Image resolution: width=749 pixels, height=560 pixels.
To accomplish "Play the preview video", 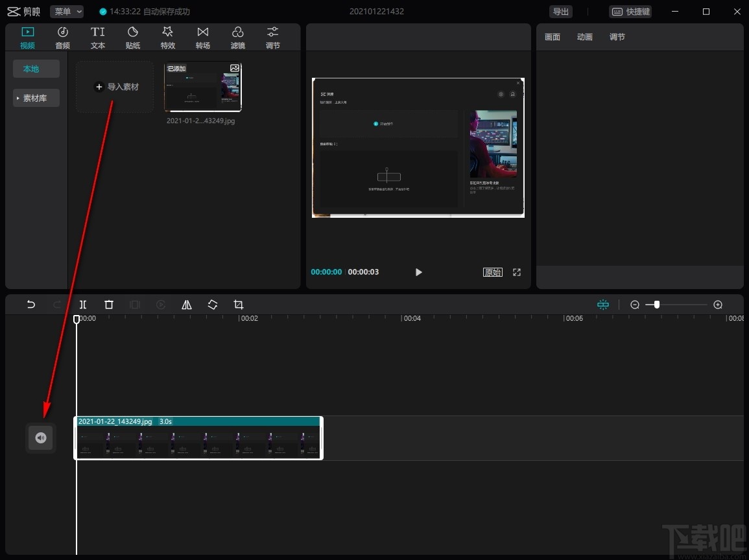I will coord(418,272).
